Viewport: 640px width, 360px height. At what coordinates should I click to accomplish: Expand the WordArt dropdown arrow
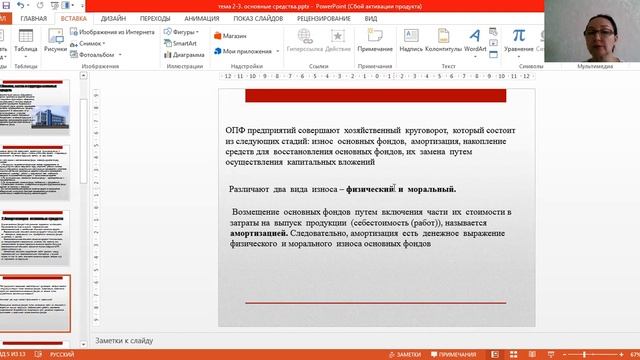475,56
